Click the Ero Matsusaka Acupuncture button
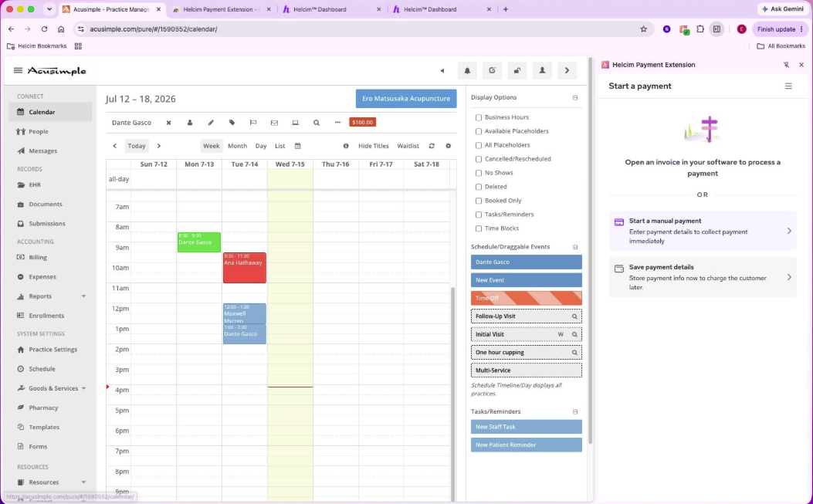813x504 pixels. (406, 99)
